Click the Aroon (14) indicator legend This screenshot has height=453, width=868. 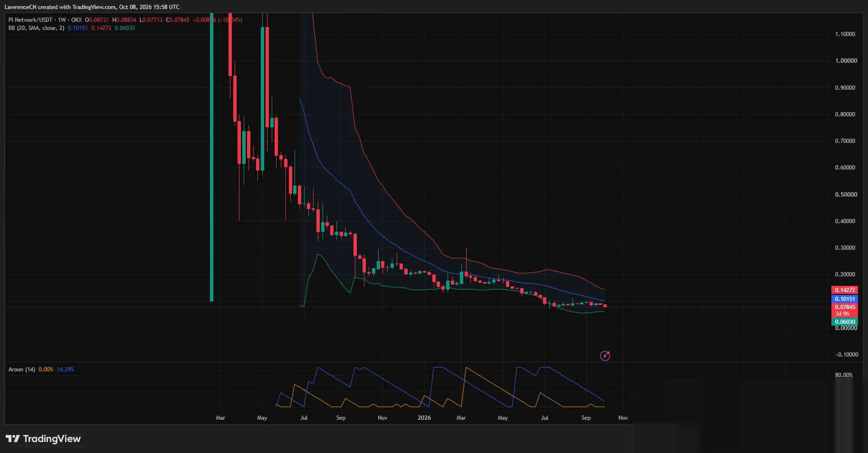(22, 369)
